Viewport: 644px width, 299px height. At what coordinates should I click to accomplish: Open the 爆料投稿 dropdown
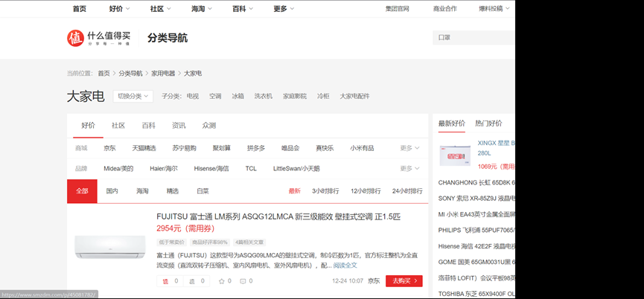494,9
